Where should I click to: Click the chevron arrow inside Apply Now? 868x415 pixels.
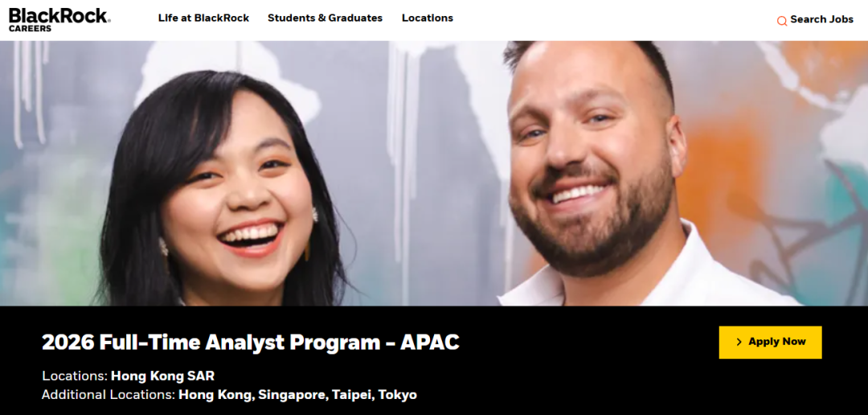[x=739, y=342]
